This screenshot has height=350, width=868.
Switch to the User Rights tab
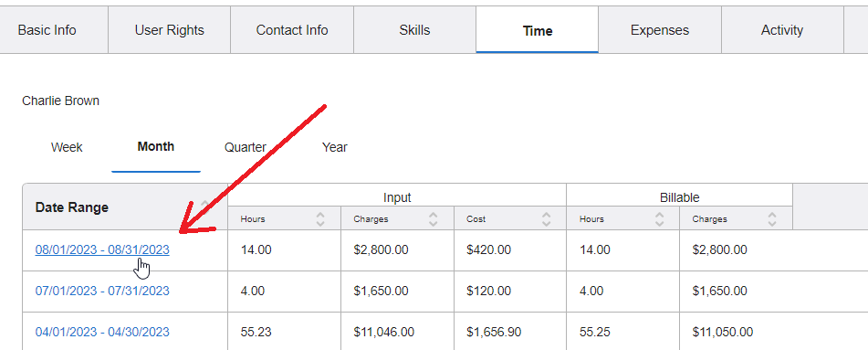[170, 30]
